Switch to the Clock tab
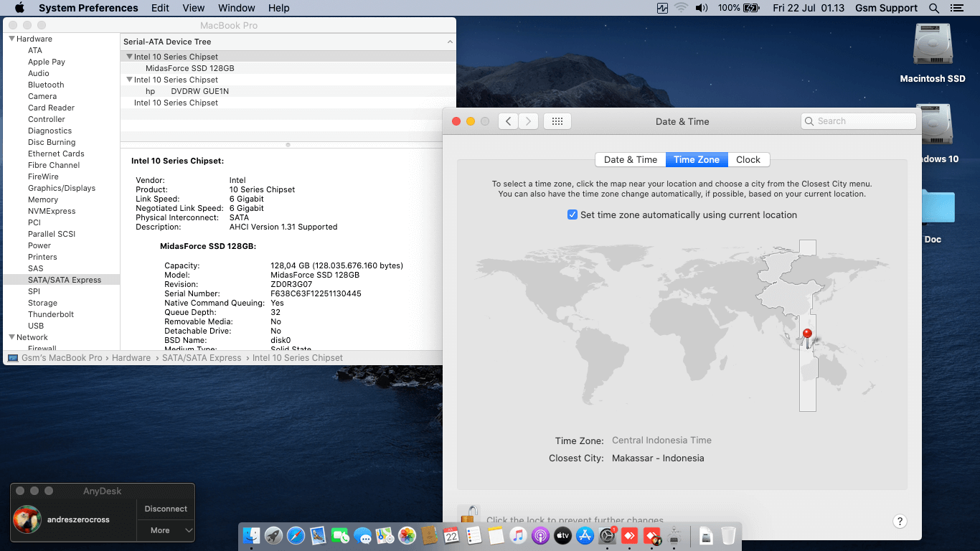980x551 pixels. 748,159
